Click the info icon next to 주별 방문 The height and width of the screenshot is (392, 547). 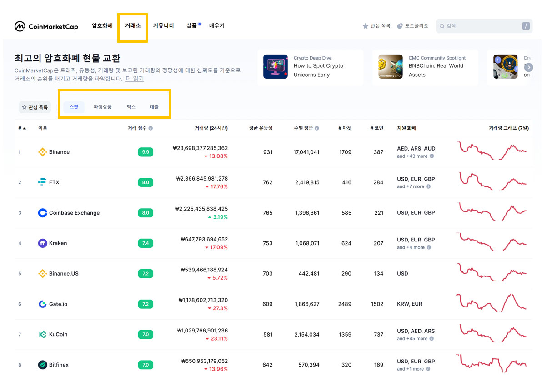317,128
